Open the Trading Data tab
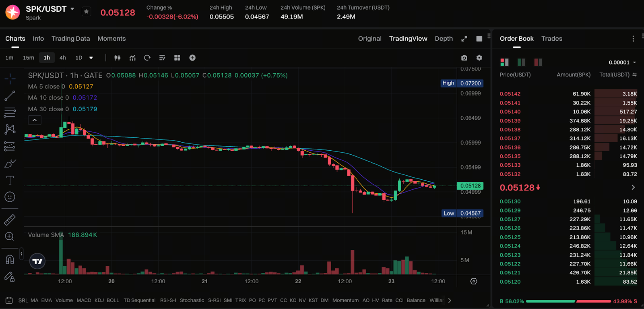The width and height of the screenshot is (644, 309). pyautogui.click(x=70, y=39)
